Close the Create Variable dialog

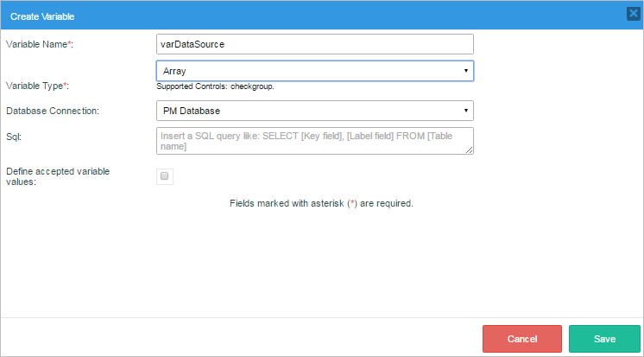coord(632,13)
